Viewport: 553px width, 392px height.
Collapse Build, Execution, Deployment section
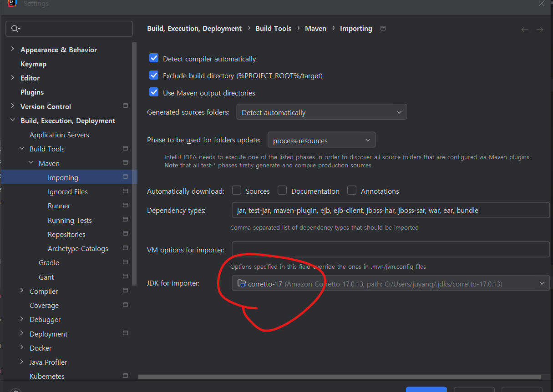pos(12,121)
